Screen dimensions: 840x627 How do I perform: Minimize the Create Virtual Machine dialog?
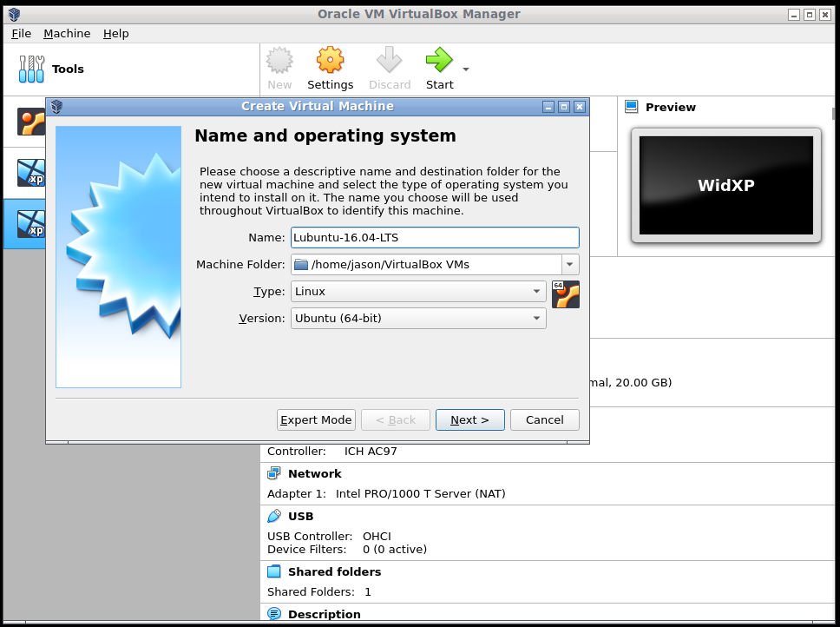548,107
